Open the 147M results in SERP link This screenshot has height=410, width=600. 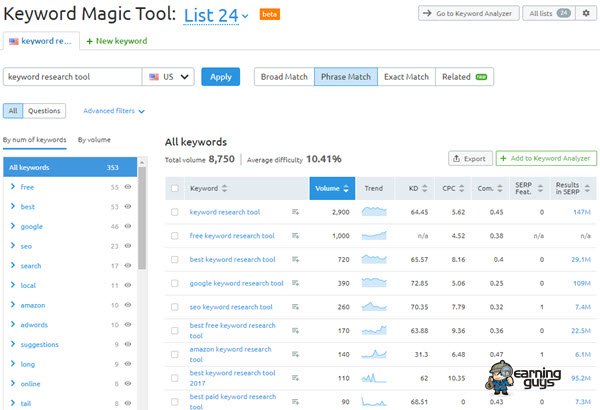582,212
